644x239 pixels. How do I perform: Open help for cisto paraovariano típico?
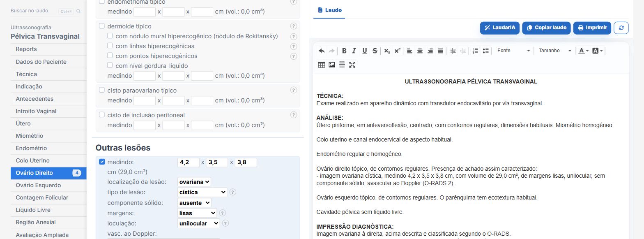293,90
